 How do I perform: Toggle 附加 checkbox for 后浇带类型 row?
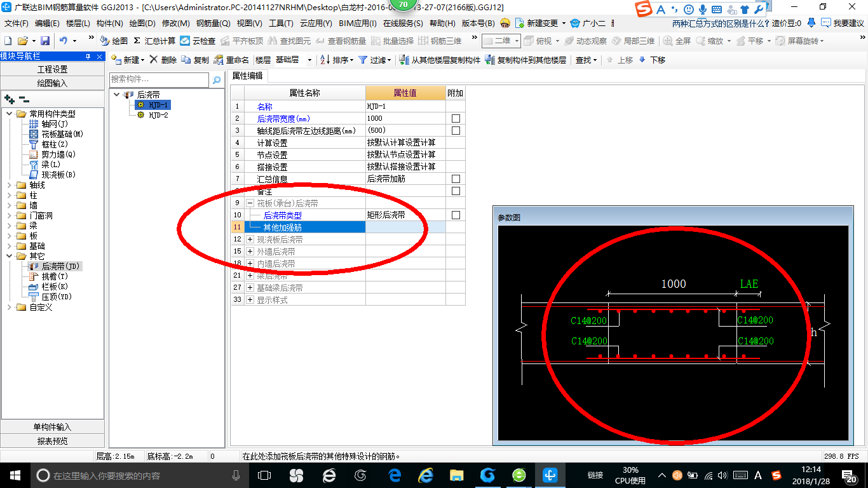click(x=456, y=215)
